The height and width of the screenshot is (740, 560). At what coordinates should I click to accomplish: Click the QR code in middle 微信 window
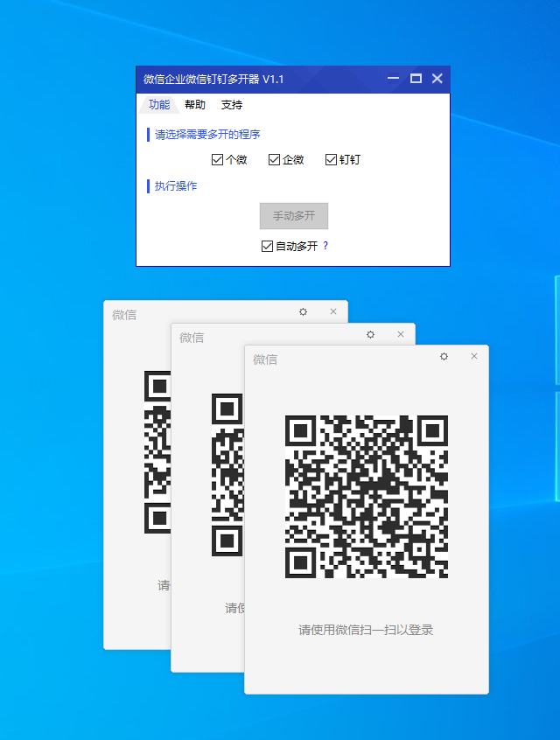pyautogui.click(x=227, y=475)
